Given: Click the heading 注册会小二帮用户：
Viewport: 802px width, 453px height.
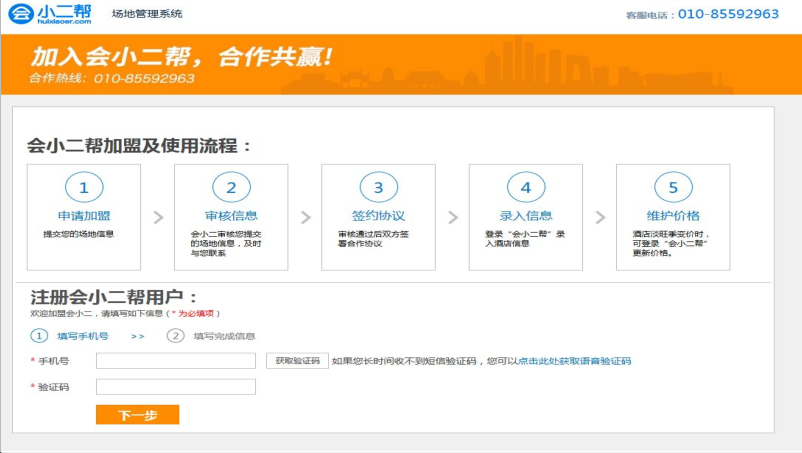Looking at the screenshot, I should [x=114, y=297].
